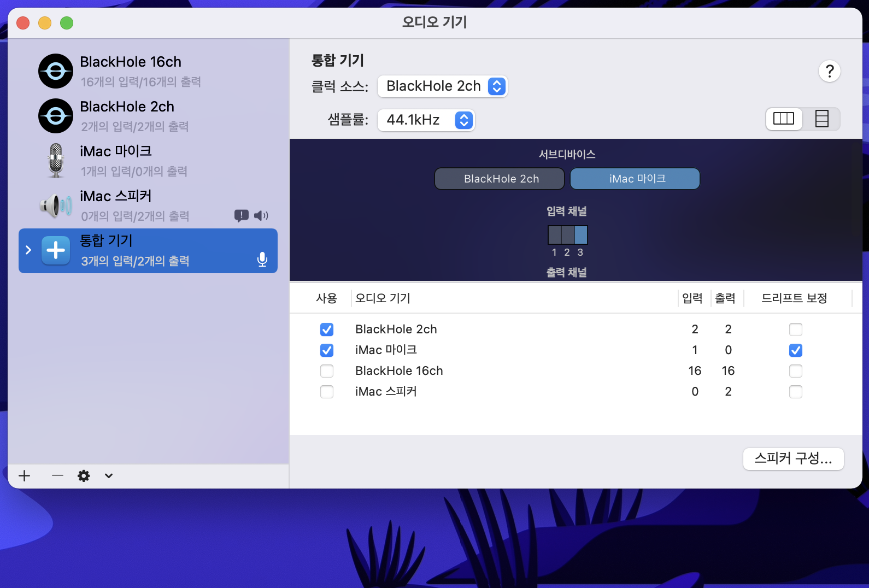Switch to column layout view
Viewport: 869px width, 588px height.
(784, 119)
